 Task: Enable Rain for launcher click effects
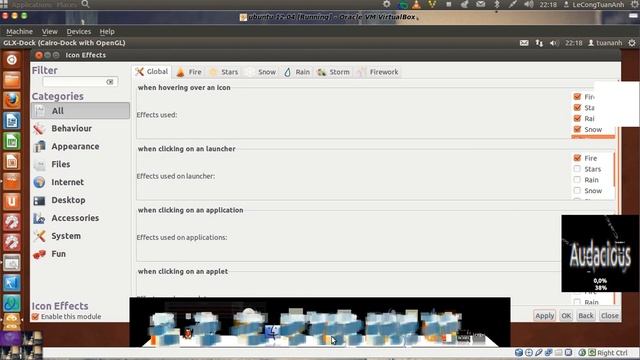[x=577, y=180]
